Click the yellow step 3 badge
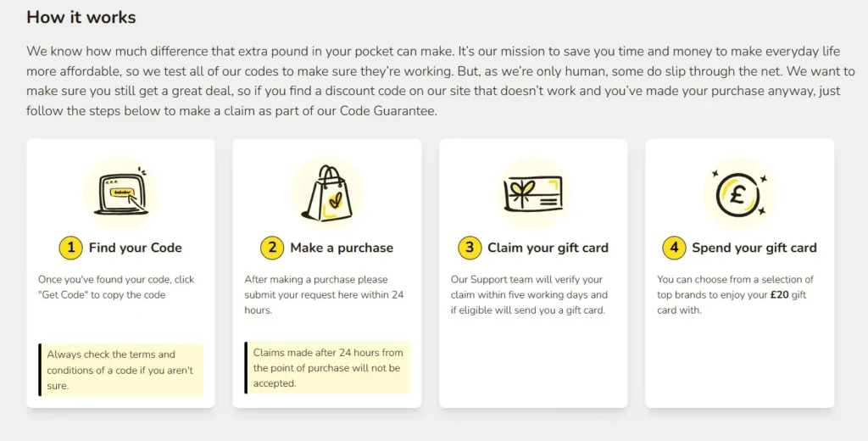Image resolution: width=868 pixels, height=441 pixels. [469, 248]
